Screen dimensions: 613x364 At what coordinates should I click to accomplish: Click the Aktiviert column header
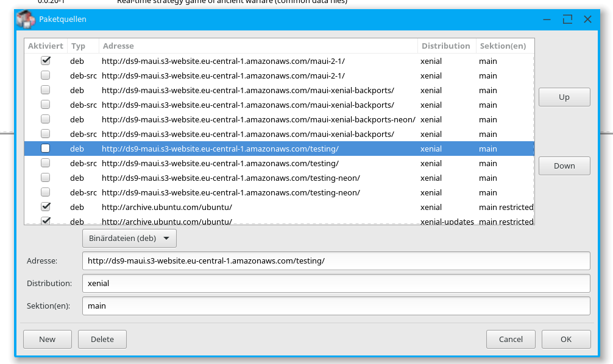click(45, 46)
